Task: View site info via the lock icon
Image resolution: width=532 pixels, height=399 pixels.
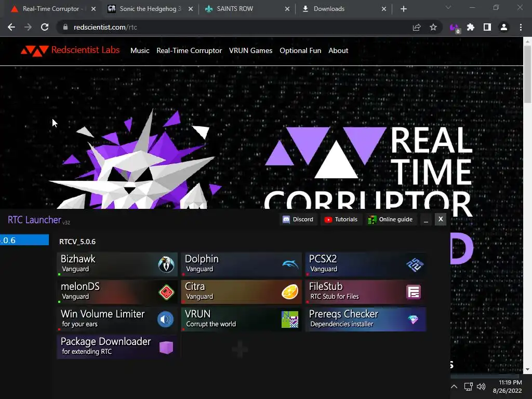Action: tap(65, 27)
